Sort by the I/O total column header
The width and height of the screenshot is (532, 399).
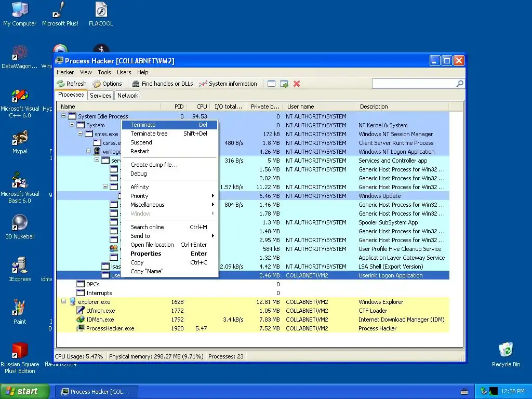click(228, 107)
